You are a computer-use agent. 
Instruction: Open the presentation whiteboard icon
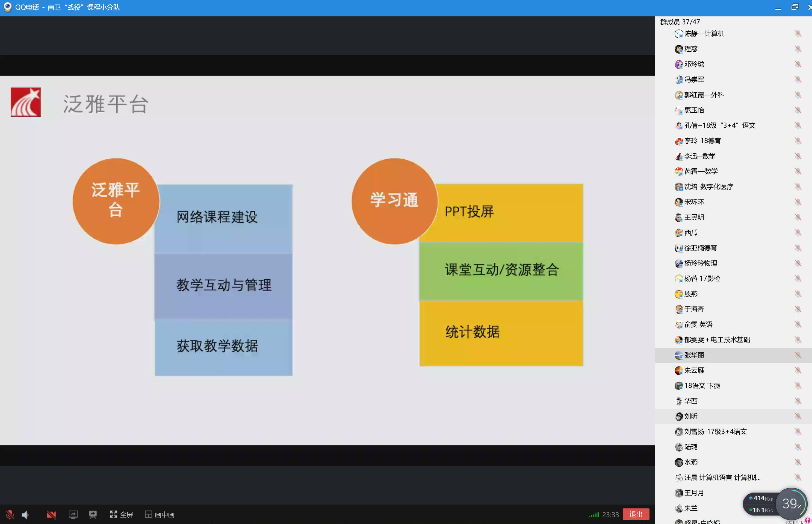[x=92, y=514]
